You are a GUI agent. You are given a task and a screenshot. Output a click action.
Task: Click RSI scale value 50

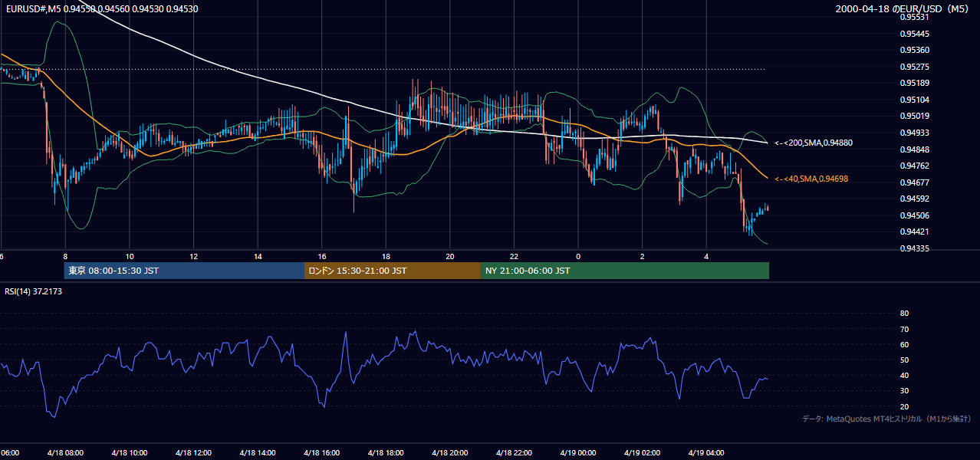tap(904, 360)
